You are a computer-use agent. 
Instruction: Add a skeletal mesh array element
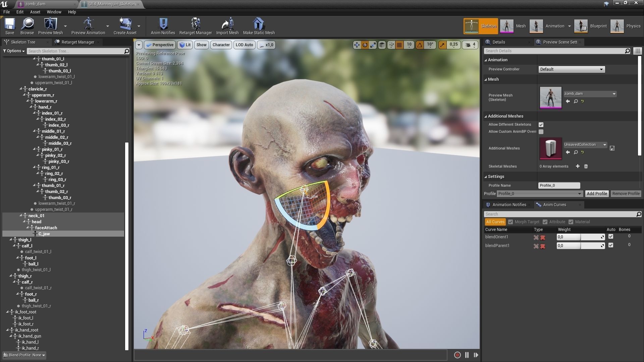coord(578,166)
